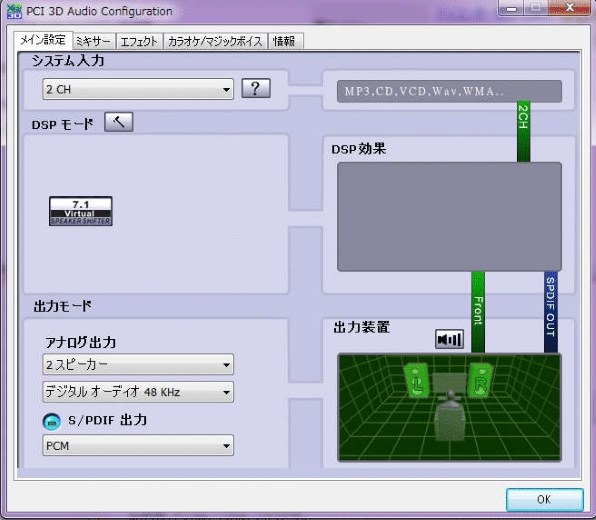This screenshot has width=596, height=520.
Task: Click the question mark help button
Action: pos(256,88)
